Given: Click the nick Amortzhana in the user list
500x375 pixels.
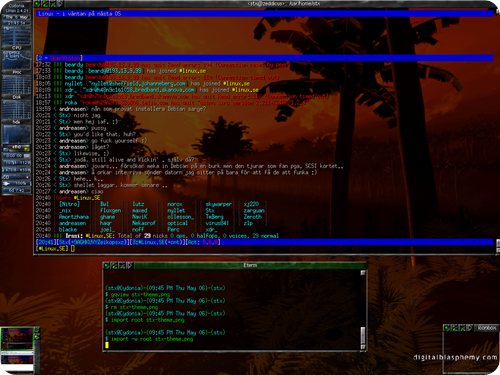Looking at the screenshot, I should tap(74, 217).
